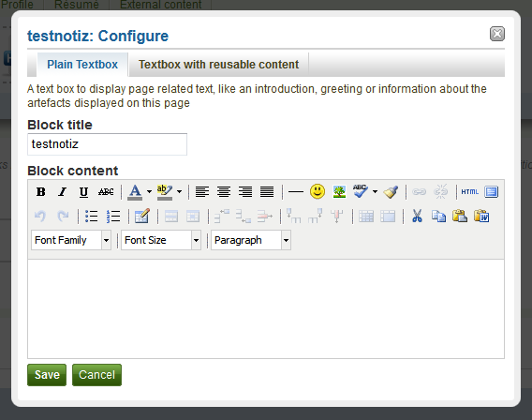
Task: Insert a new table
Action: click(142, 216)
